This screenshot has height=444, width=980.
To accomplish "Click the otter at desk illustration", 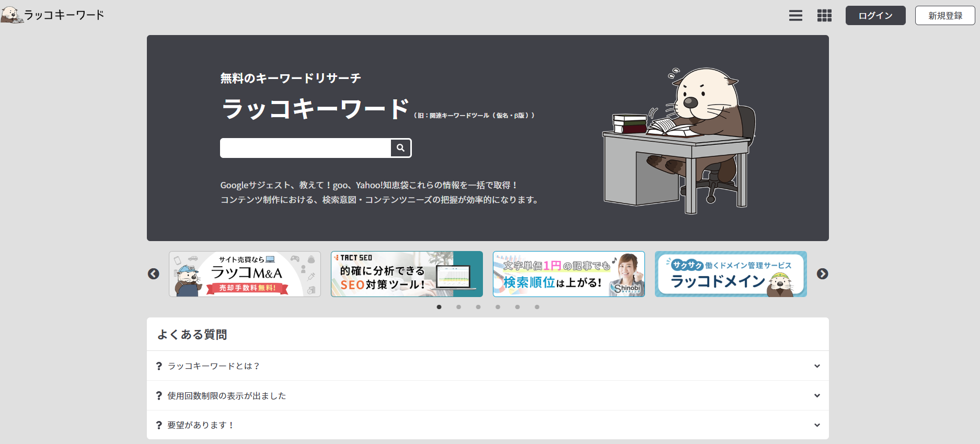I will pos(679,140).
